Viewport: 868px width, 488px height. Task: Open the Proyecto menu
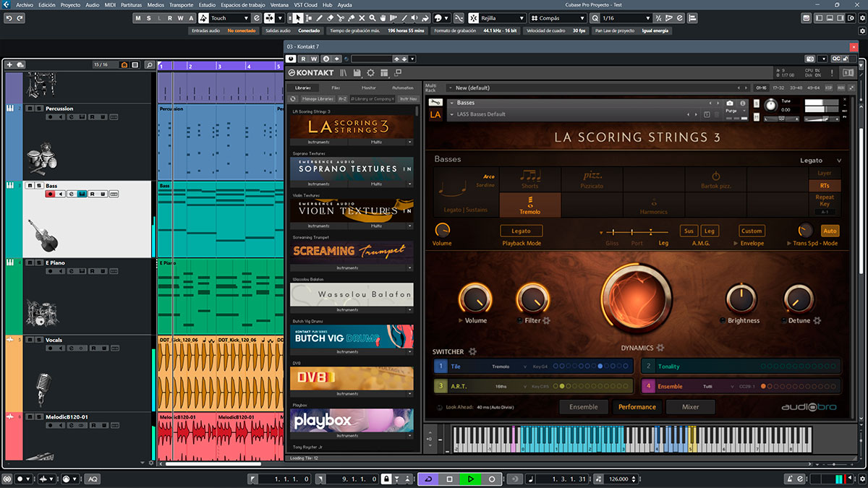pos(70,4)
